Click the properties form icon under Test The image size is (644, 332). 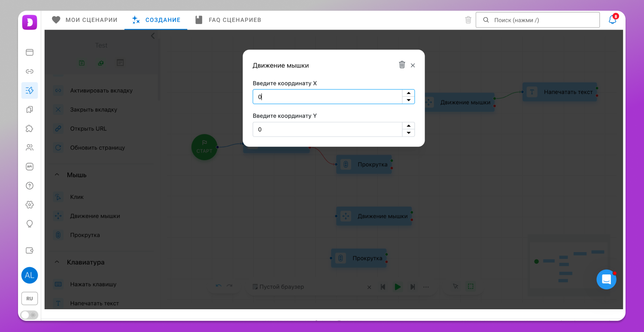point(120,63)
